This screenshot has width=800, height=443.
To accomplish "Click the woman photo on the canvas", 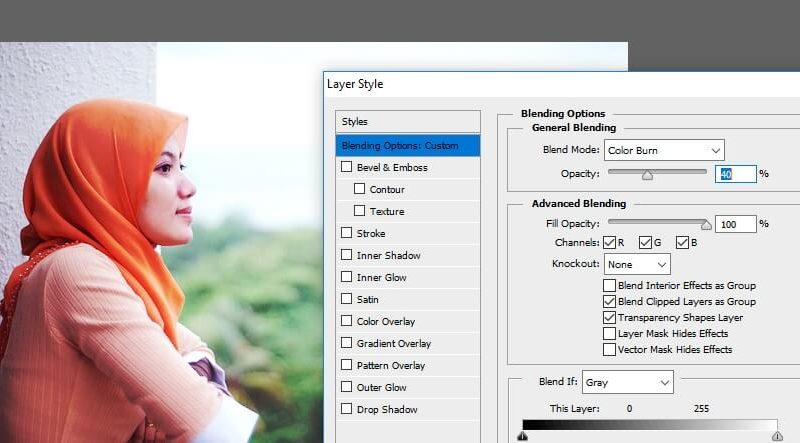I will (161, 242).
